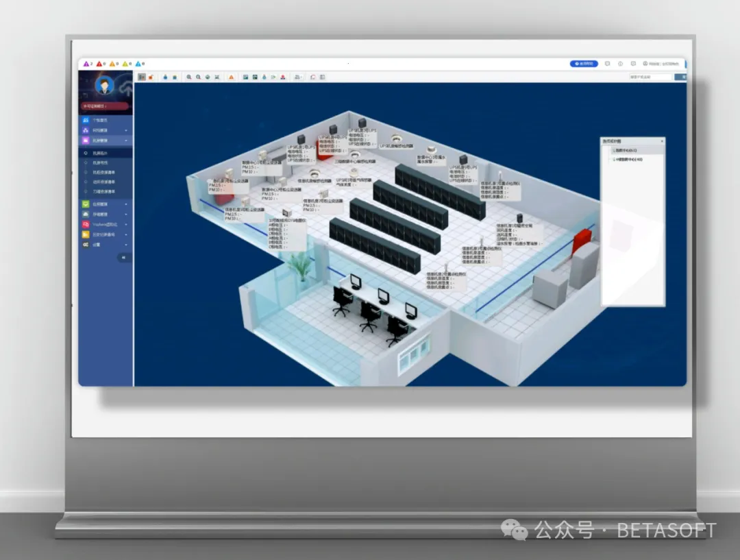Screen dimensions: 740x560
Task: Click the red download tray toolbar icon
Action: pyautogui.click(x=283, y=77)
